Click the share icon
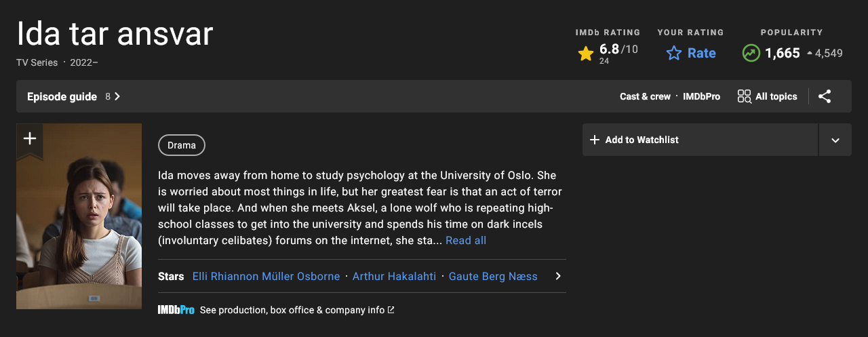868x337 pixels. pos(825,96)
